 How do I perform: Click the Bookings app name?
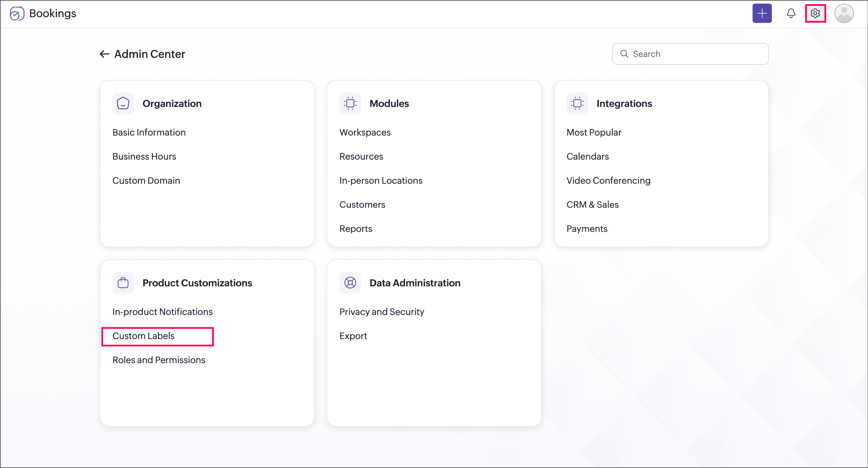[x=52, y=14]
